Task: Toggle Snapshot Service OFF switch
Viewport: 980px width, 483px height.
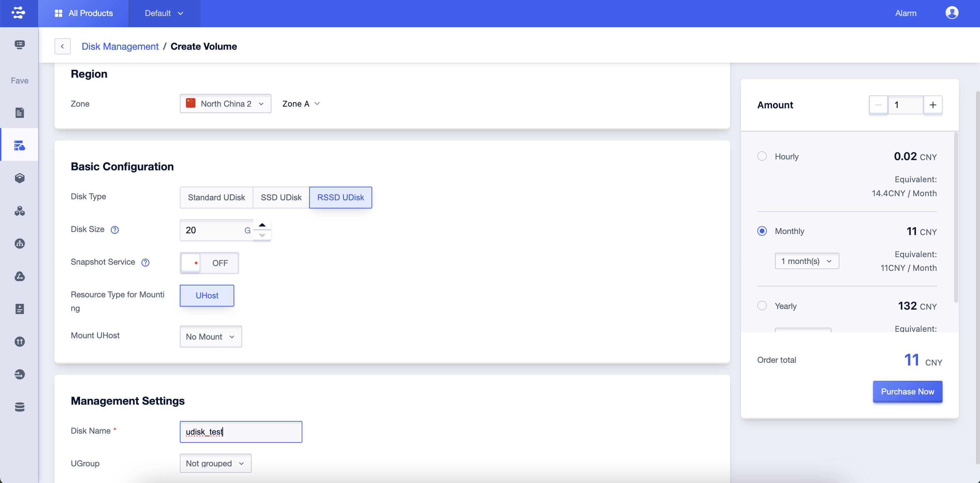Action: pyautogui.click(x=209, y=262)
